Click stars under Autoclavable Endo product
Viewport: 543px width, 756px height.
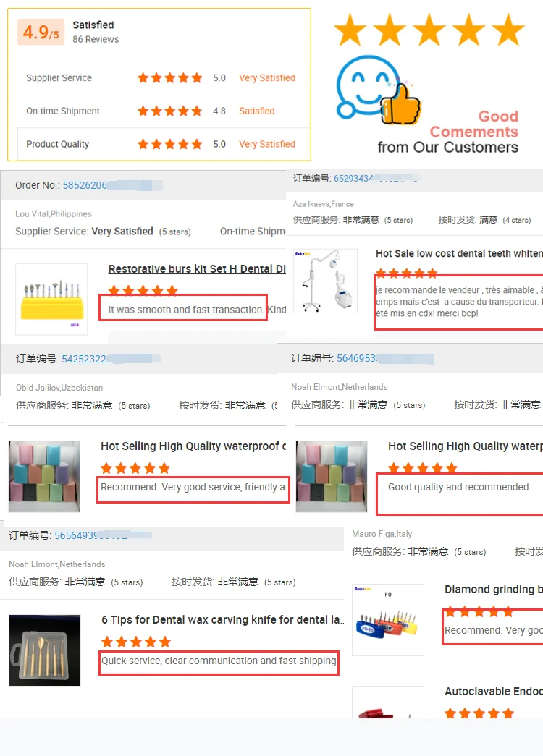tap(479, 713)
